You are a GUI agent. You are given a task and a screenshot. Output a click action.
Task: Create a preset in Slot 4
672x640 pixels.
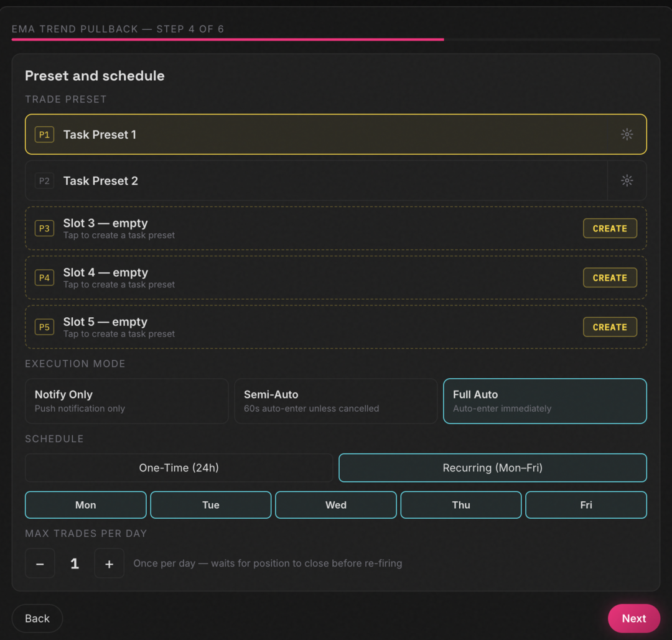click(x=609, y=277)
